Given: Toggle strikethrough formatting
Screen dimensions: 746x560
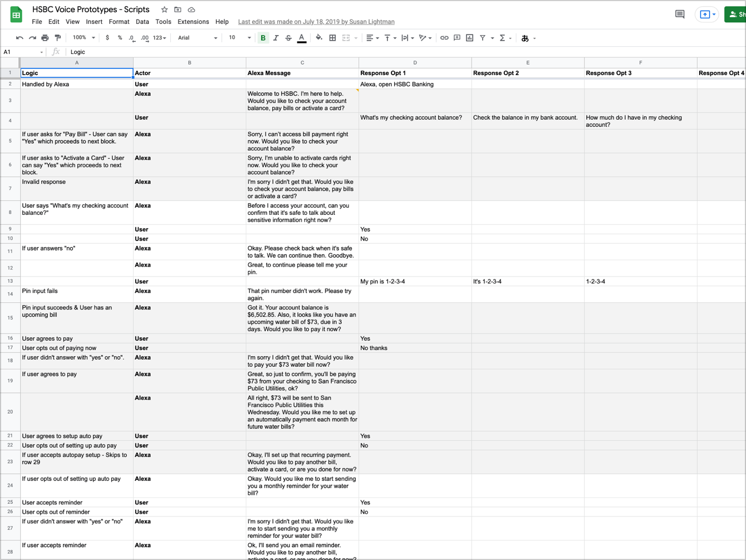Looking at the screenshot, I should (288, 38).
